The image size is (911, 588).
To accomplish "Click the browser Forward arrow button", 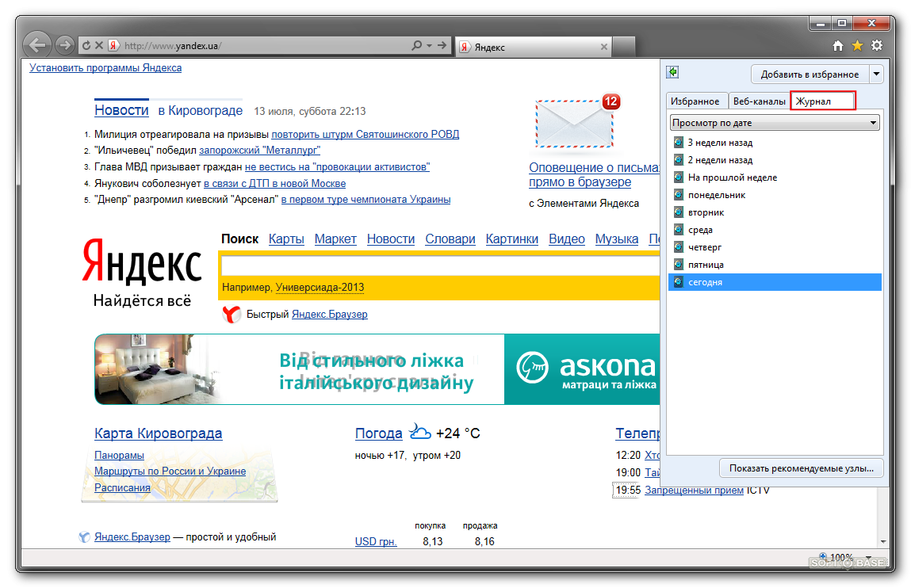I will coord(65,45).
